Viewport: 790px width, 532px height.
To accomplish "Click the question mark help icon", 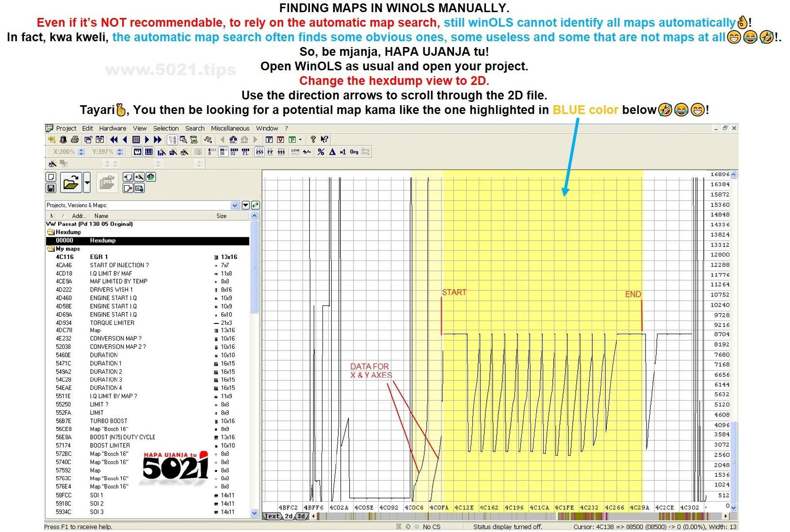I will [313, 140].
